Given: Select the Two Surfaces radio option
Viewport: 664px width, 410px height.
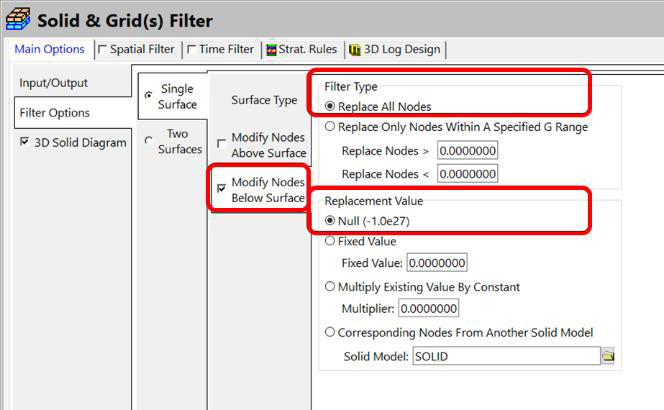Looking at the screenshot, I should [x=149, y=141].
